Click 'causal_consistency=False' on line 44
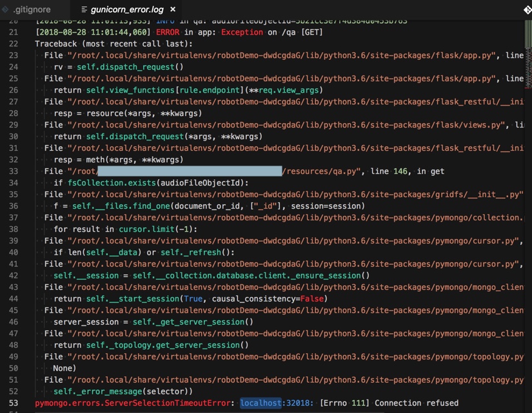 pos(268,299)
